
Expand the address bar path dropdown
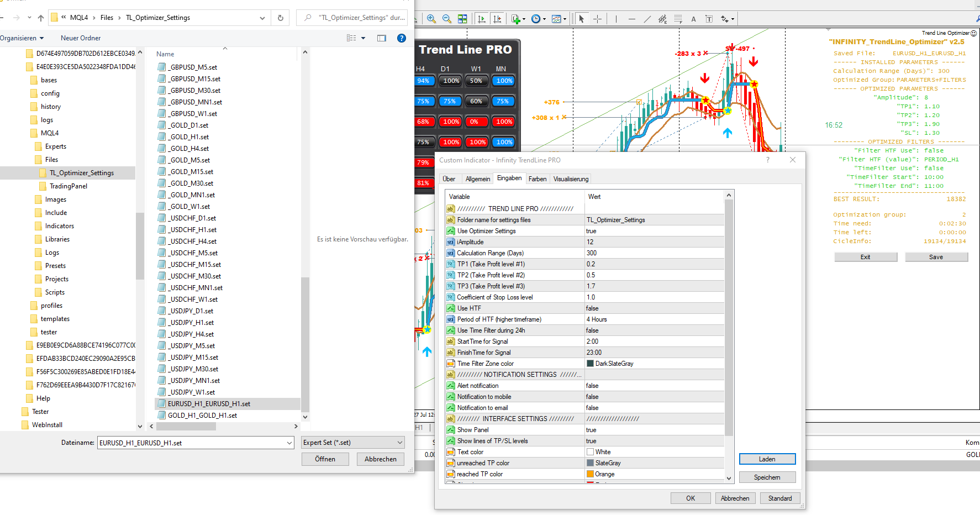click(x=262, y=18)
